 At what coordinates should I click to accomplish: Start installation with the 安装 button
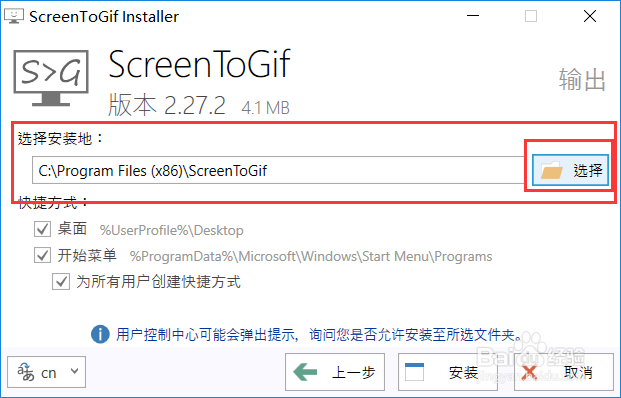pos(448,372)
